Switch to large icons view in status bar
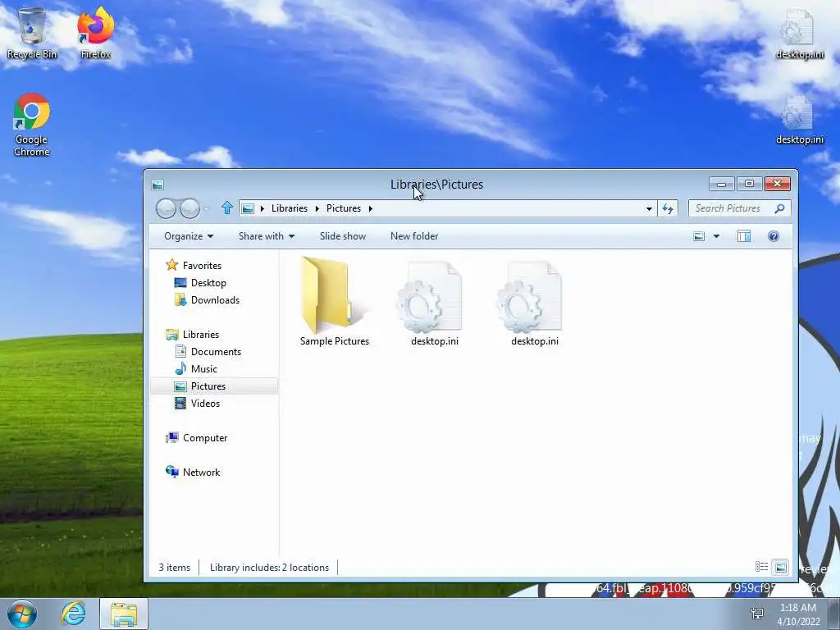 (x=781, y=567)
